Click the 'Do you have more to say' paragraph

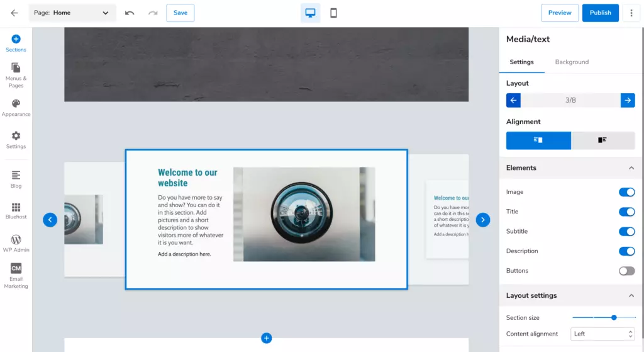[x=191, y=220]
